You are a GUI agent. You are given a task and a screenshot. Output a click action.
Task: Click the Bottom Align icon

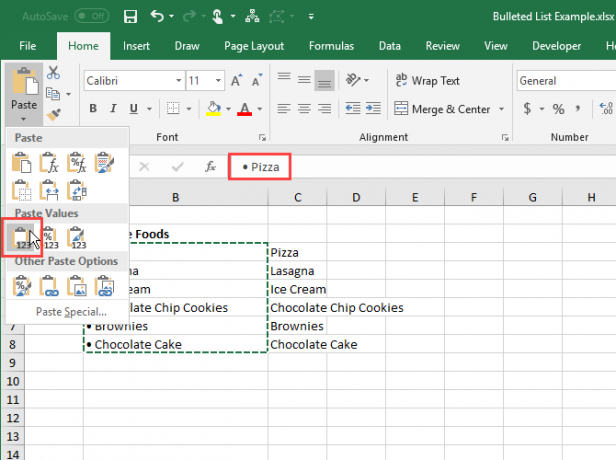tap(324, 81)
